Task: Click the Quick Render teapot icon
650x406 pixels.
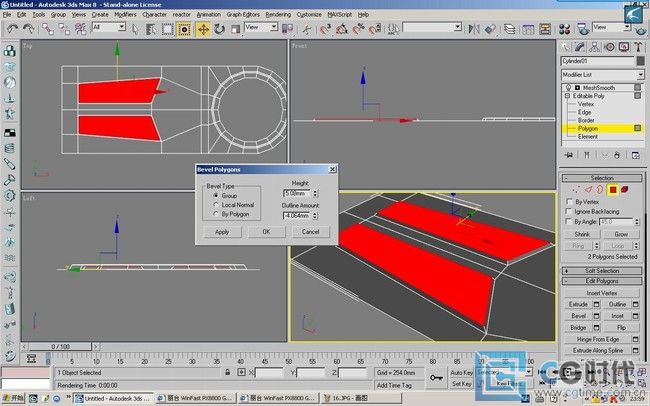Action: pos(640,29)
